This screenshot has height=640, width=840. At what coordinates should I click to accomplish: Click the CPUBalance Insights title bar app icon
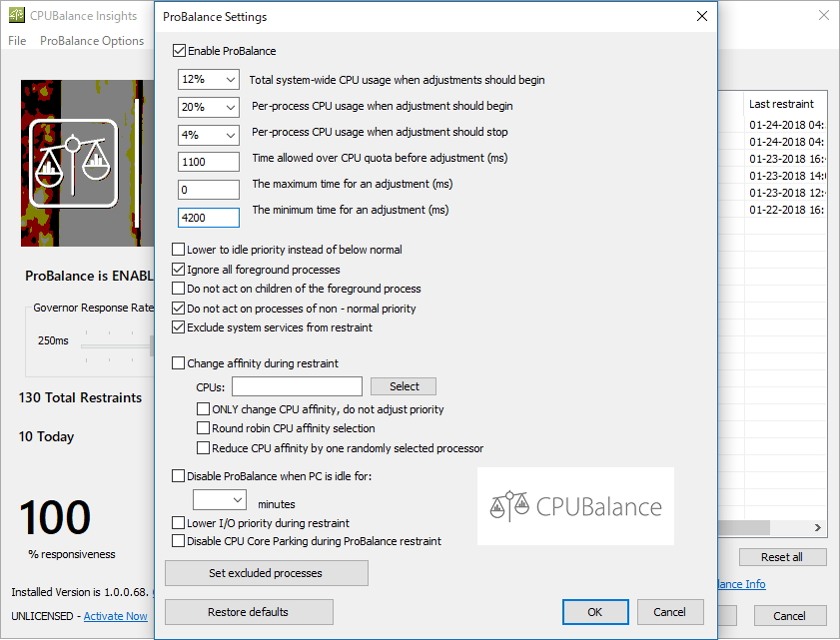point(17,15)
